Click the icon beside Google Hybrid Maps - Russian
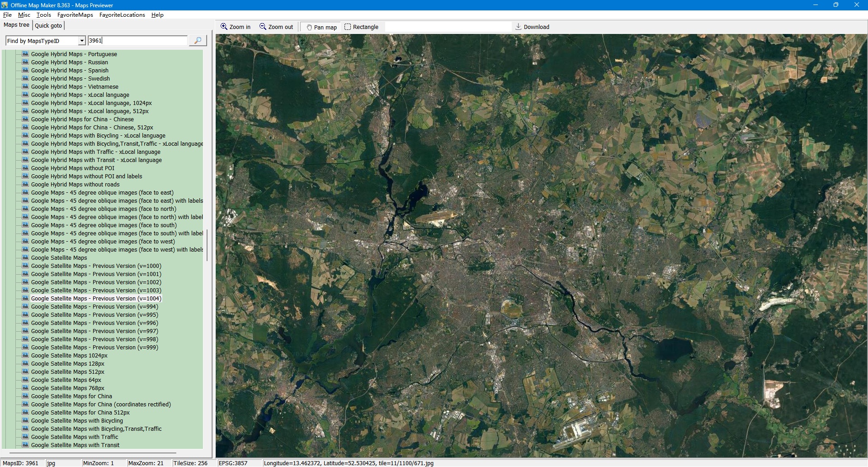The height and width of the screenshot is (467, 868). pos(25,62)
